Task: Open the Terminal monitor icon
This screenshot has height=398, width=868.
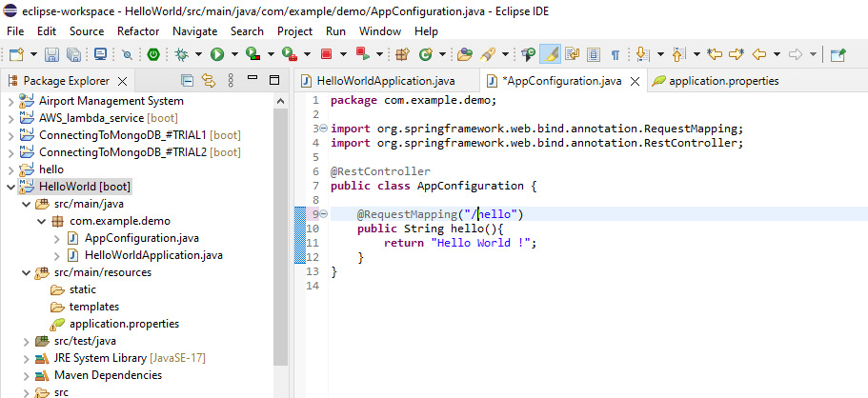Action: [x=100, y=54]
